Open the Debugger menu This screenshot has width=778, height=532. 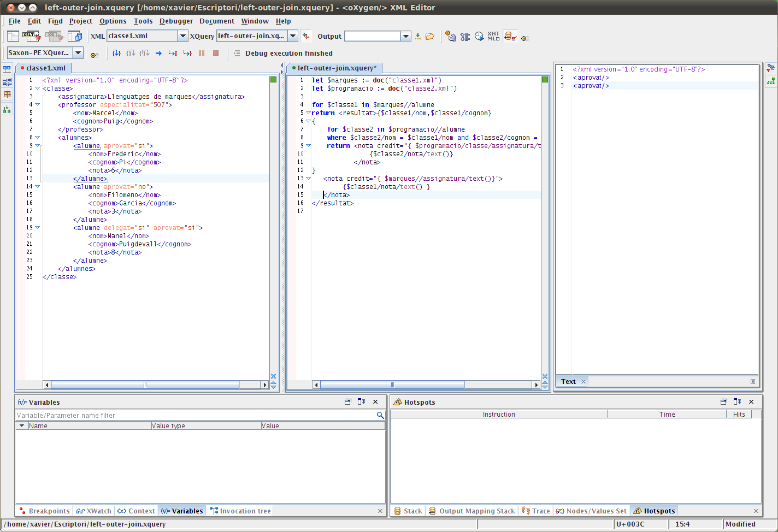click(176, 21)
